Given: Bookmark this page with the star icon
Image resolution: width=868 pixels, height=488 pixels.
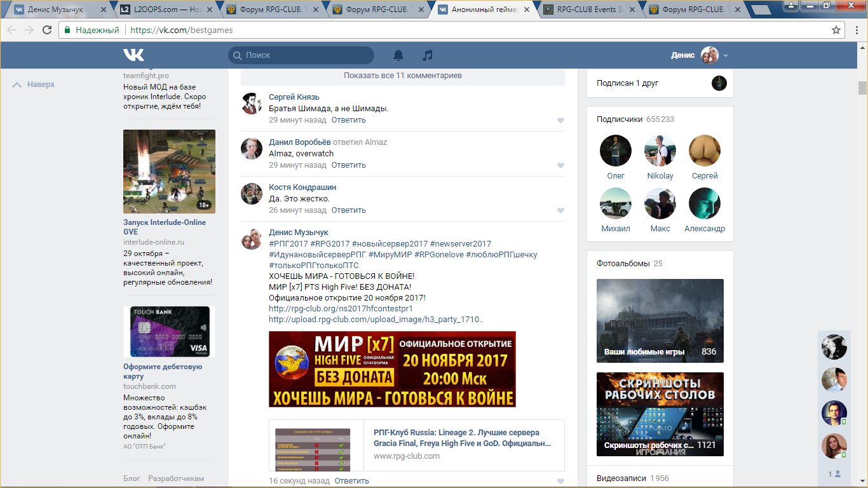Looking at the screenshot, I should (x=836, y=30).
